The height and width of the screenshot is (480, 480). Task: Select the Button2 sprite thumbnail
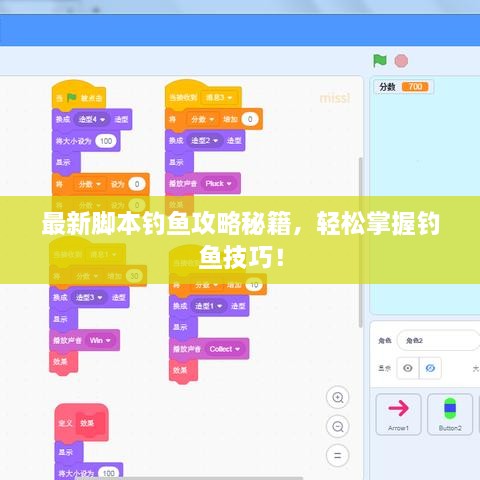[x=450, y=414]
